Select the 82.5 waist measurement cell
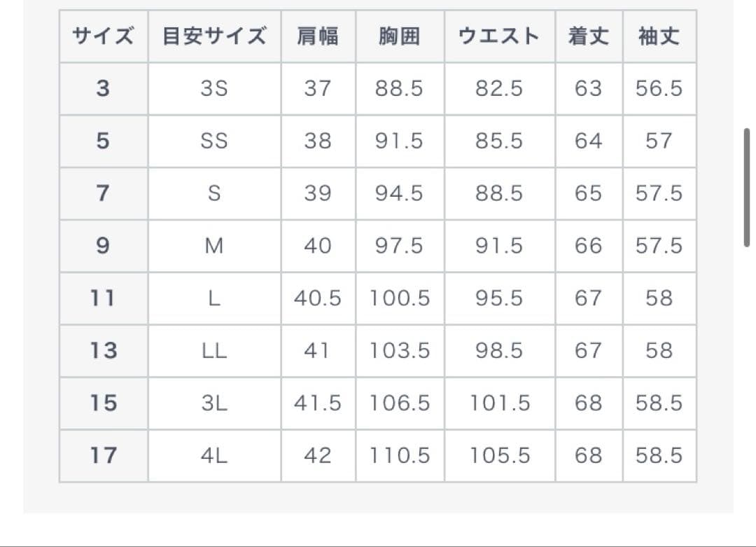This screenshot has width=756, height=547. click(499, 89)
